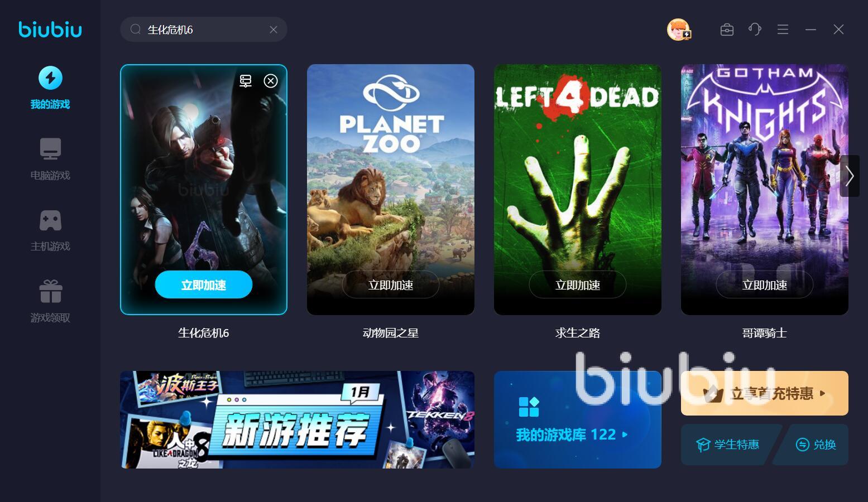The image size is (868, 502).
Task: Open the hamburger main menu
Action: 783,30
